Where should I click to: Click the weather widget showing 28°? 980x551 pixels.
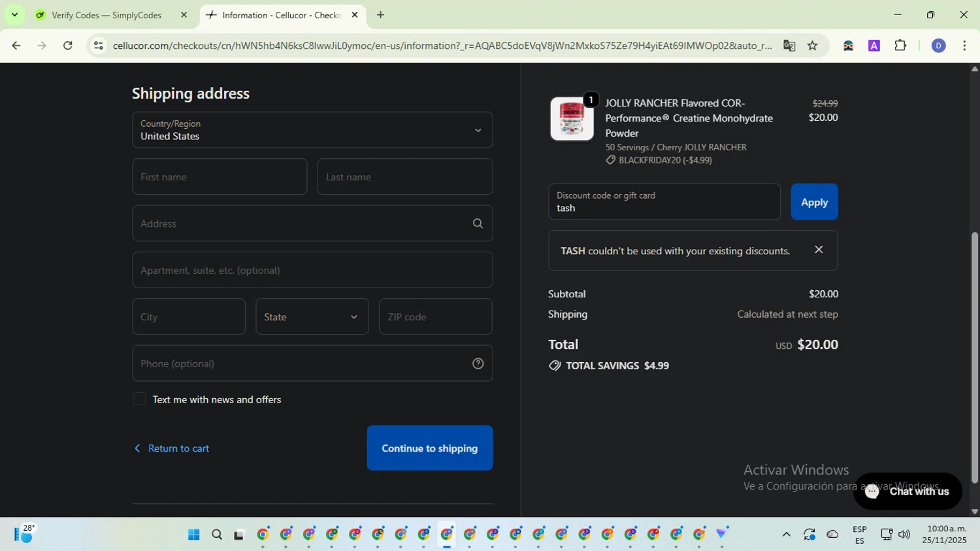coord(24,534)
